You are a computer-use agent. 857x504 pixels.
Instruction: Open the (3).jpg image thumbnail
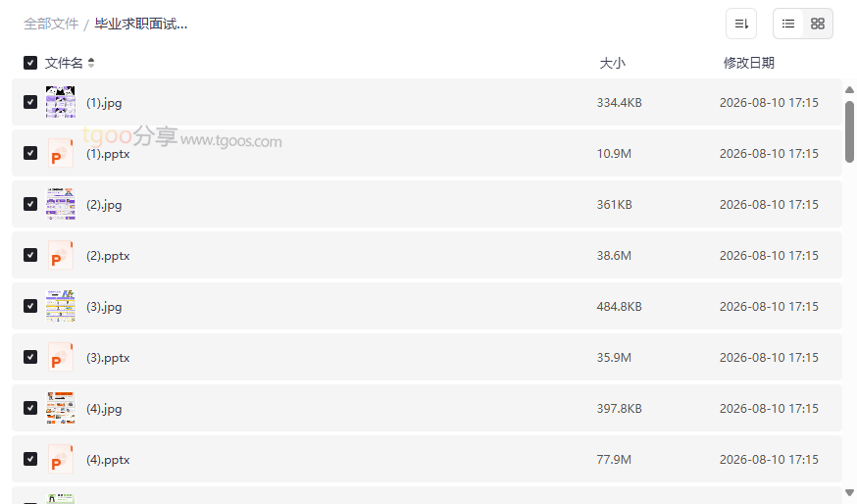coord(60,306)
